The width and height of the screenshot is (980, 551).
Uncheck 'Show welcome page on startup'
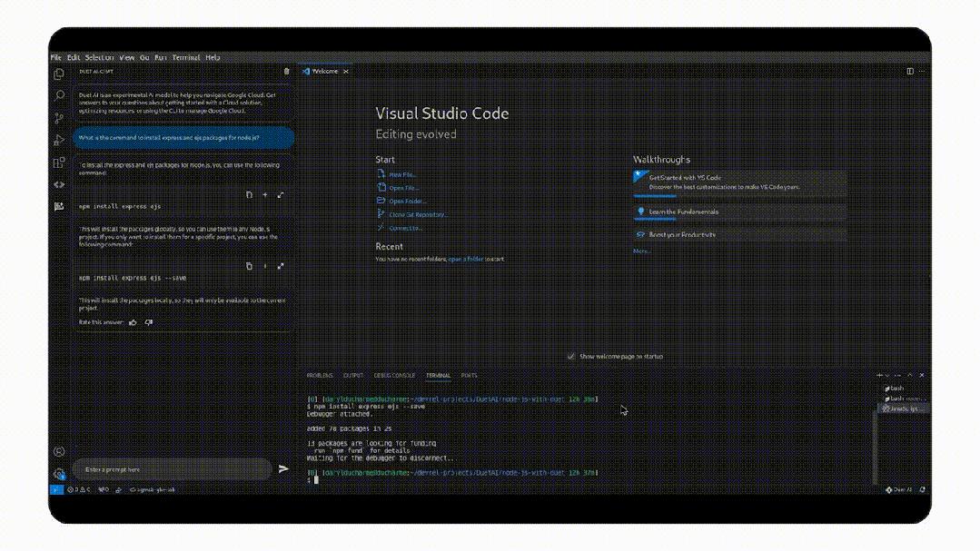click(x=570, y=357)
